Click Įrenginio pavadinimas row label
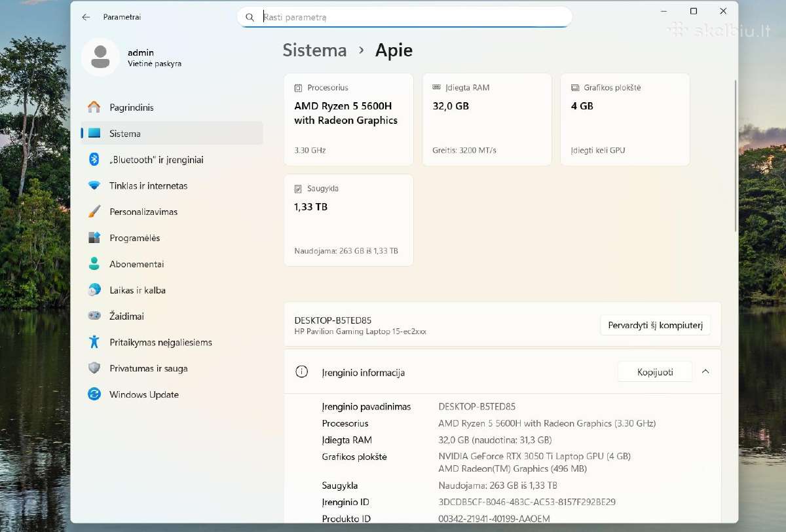This screenshot has width=786, height=532. coord(366,406)
